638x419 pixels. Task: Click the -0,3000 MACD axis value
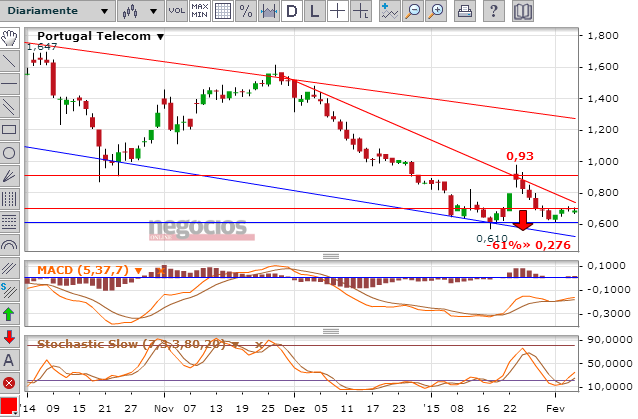coord(607,314)
